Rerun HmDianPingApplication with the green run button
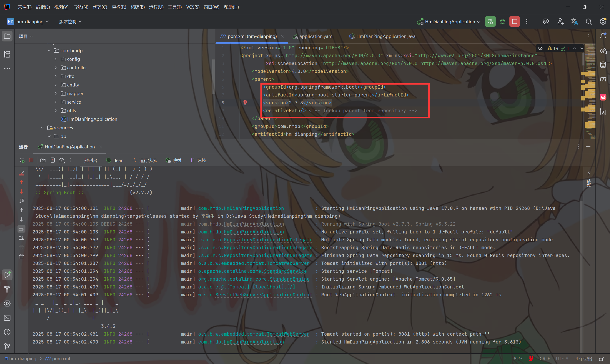 (490, 22)
